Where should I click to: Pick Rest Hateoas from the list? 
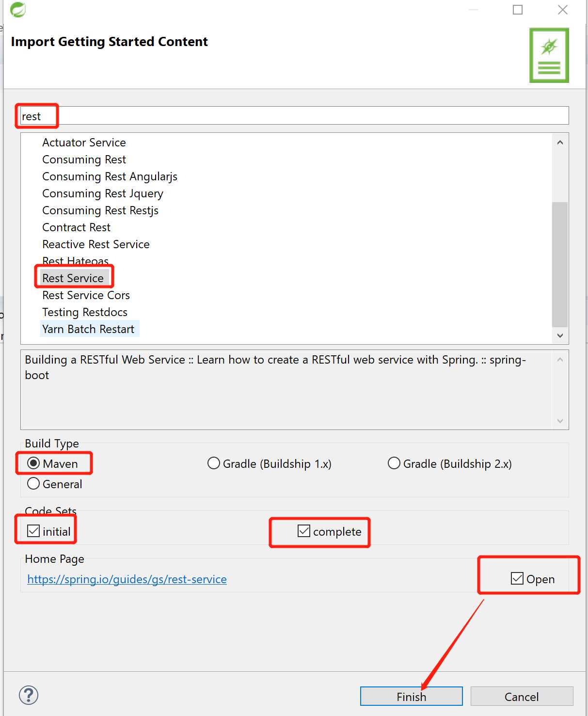pyautogui.click(x=75, y=261)
